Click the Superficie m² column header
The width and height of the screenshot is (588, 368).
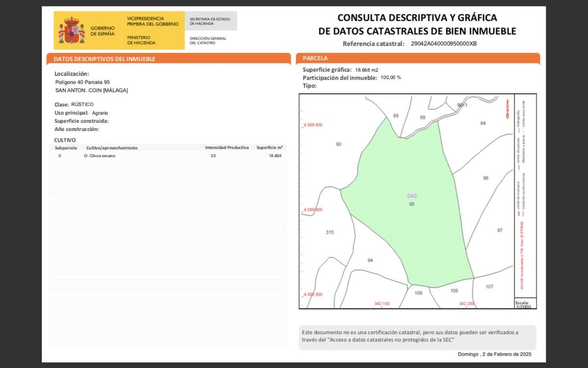click(269, 147)
